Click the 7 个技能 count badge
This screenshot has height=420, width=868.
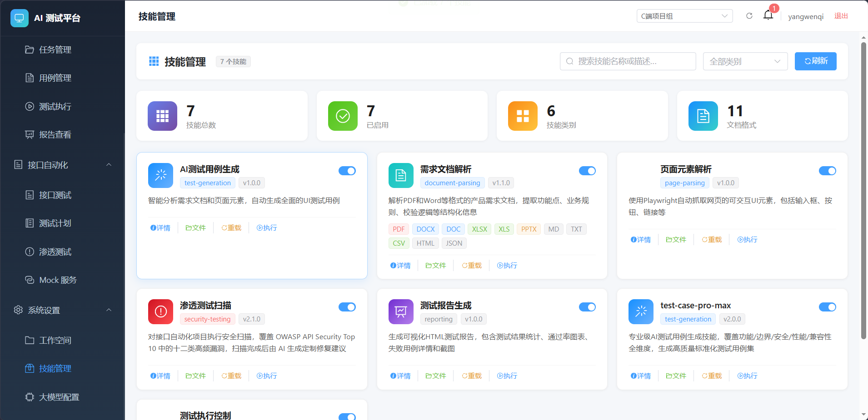[x=233, y=62]
